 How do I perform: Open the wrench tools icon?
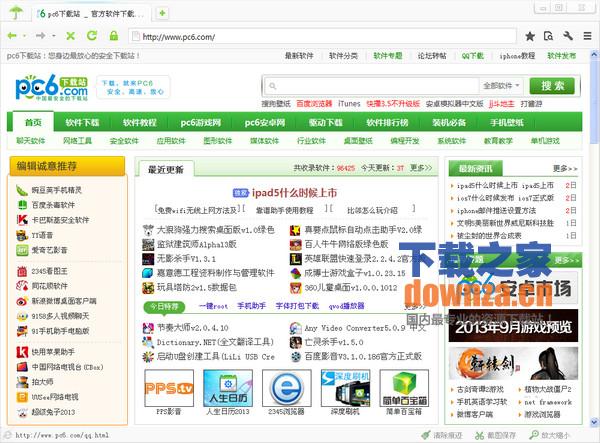(568, 36)
